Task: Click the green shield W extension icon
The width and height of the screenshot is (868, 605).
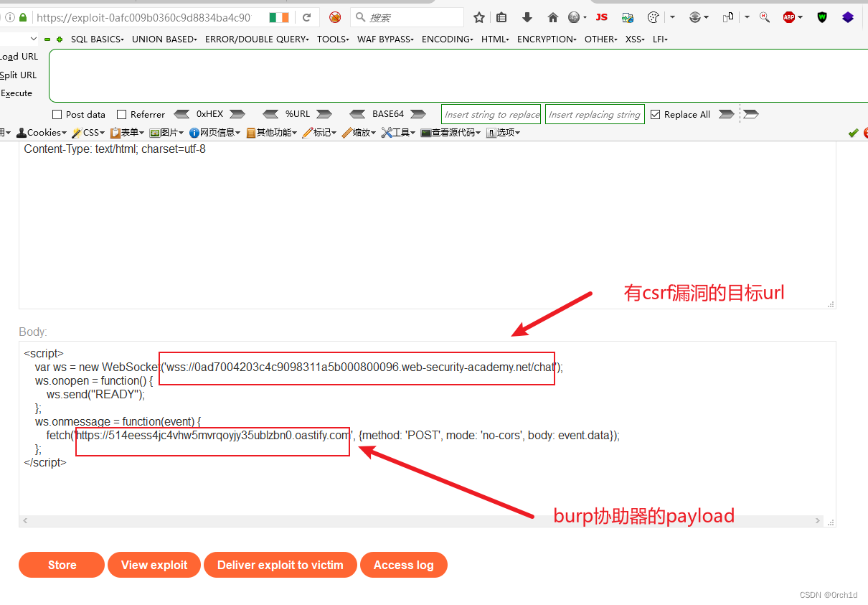Action: click(822, 17)
